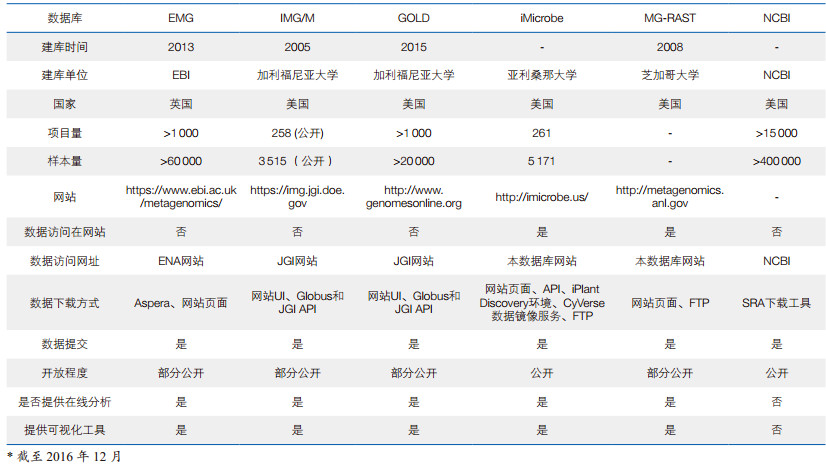Viewport: 826px width, 470px height.
Task: Click the 数据提交 row label
Action: 65,345
